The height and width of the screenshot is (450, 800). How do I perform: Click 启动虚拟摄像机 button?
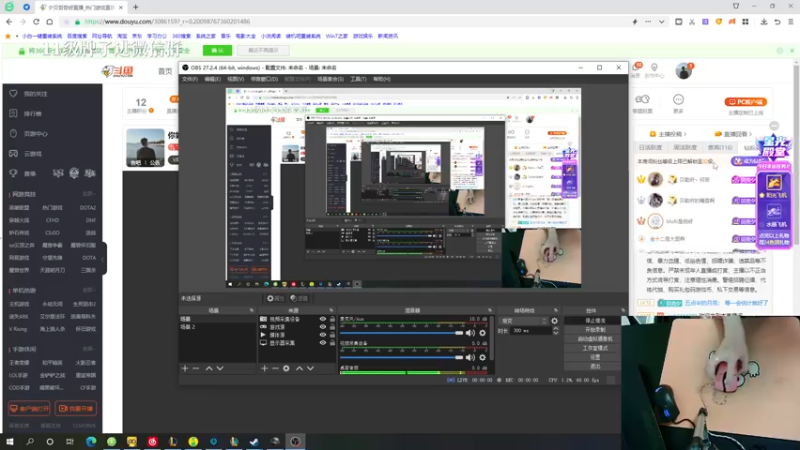[x=595, y=339]
